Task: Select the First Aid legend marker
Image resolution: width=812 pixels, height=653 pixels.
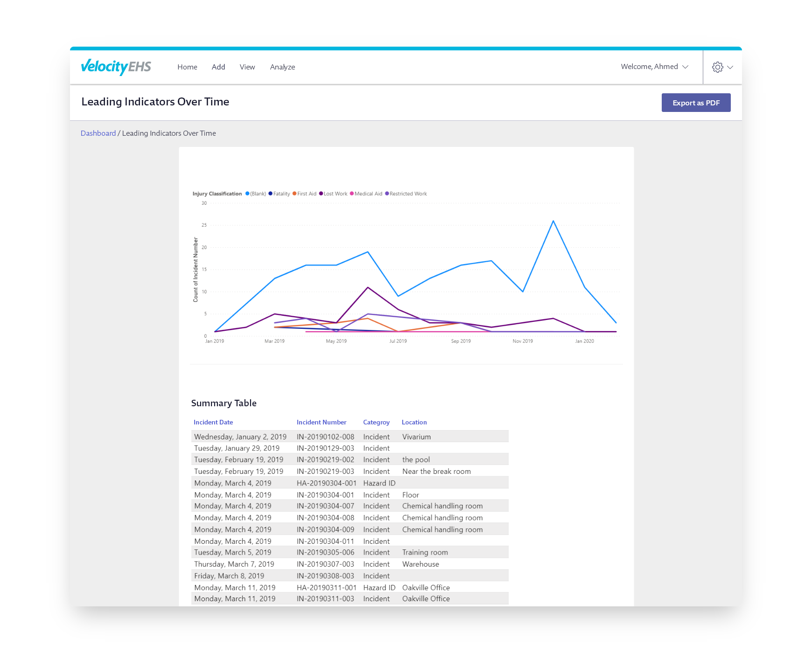Action: pyautogui.click(x=294, y=194)
